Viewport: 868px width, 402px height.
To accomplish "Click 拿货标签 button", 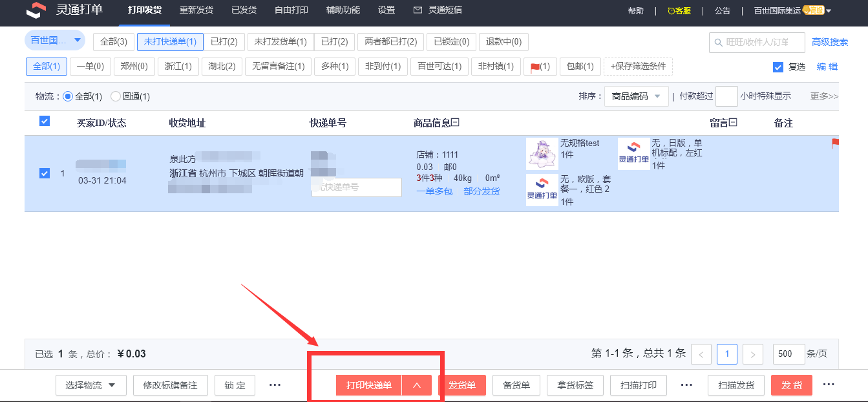I will [x=575, y=385].
